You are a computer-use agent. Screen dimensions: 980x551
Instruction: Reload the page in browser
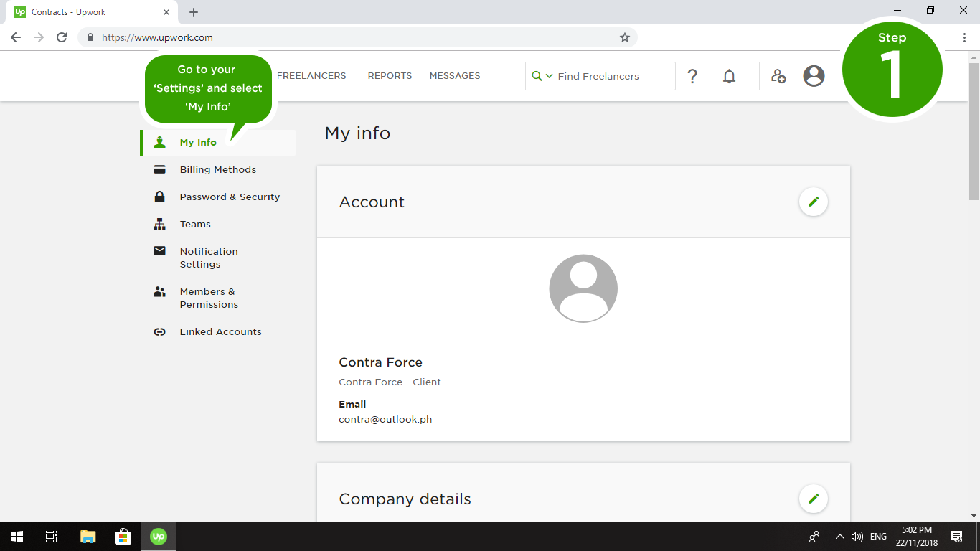62,37
